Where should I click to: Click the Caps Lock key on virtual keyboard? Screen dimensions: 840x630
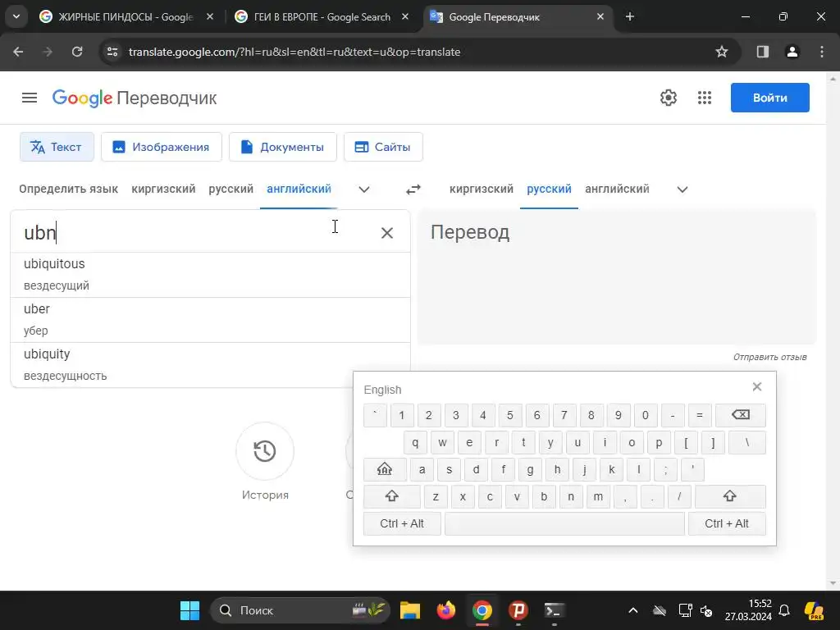pos(385,470)
